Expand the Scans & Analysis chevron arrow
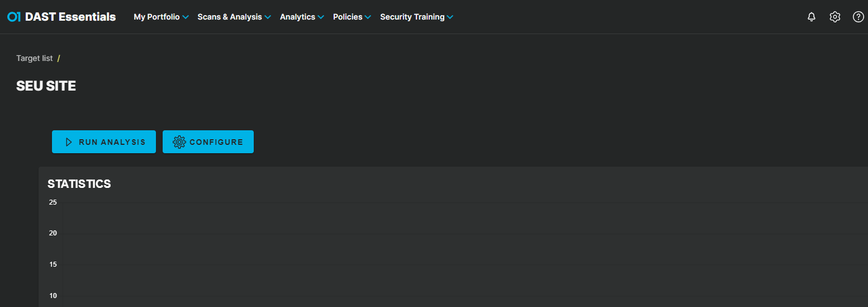The image size is (868, 307). coord(268,17)
